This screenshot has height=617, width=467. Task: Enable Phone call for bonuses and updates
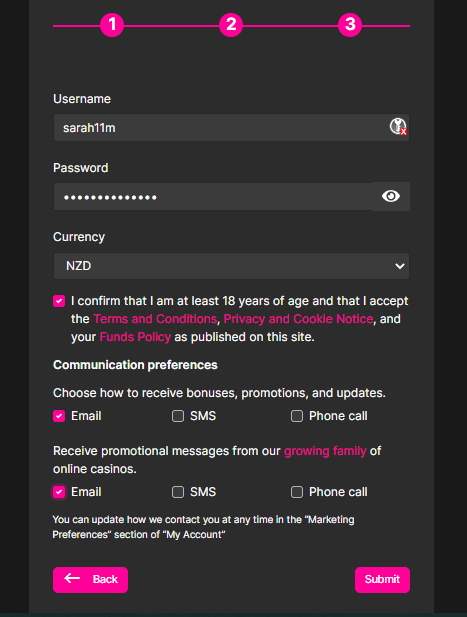297,416
